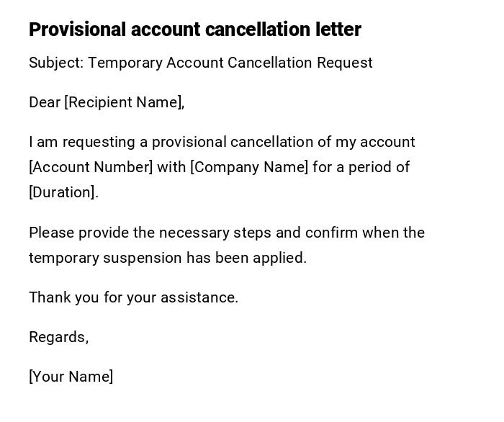This screenshot has width=504, height=422.
Task: Click the word "Dear" in the greeting
Action: (45, 102)
